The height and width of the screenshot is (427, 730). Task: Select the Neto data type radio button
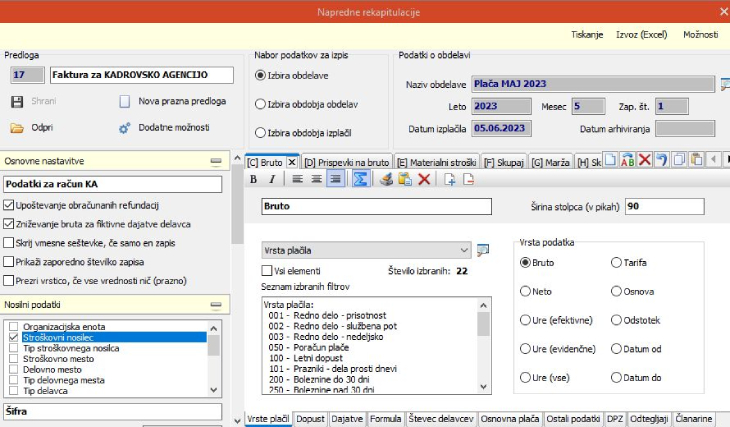tap(525, 291)
